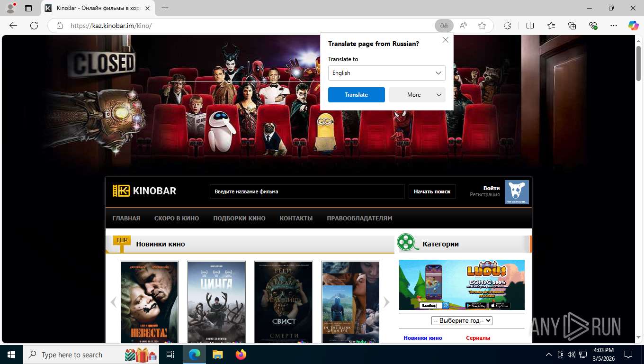The image size is (644, 364).
Task: Open СКОРО В КИНО menu item
Action: click(177, 218)
